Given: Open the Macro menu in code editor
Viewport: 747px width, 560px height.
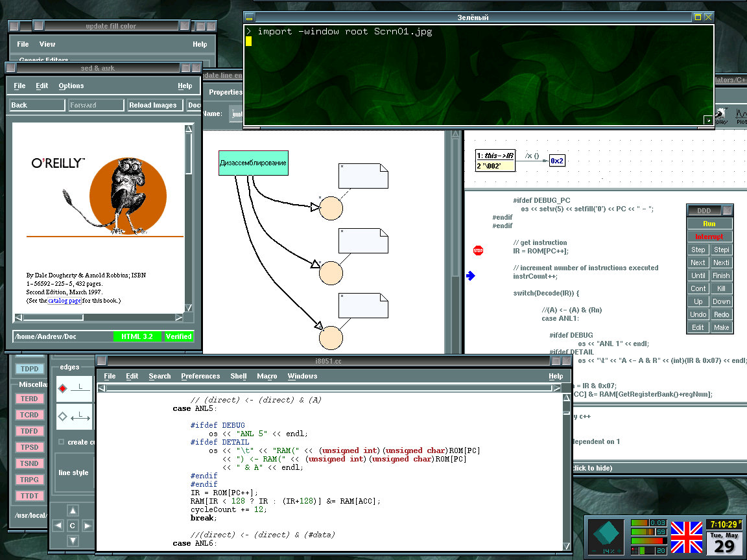Looking at the screenshot, I should pos(267,376).
